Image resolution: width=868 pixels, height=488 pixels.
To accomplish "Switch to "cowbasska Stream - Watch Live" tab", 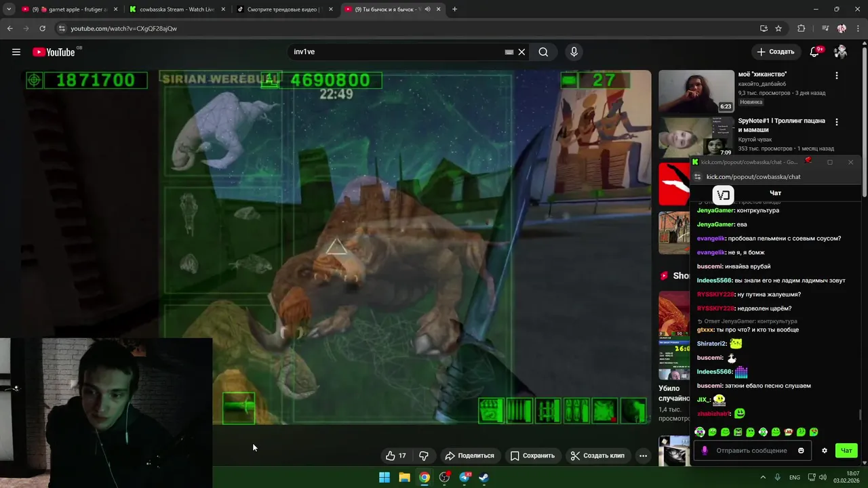I will 176,9.
